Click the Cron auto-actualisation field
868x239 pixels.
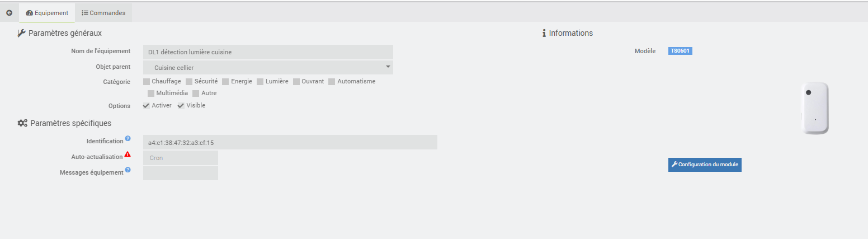[x=181, y=158]
